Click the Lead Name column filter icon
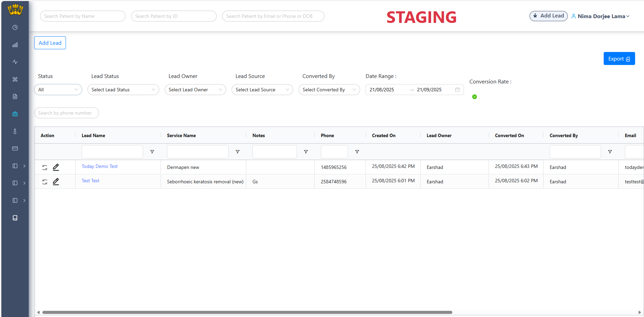Screen dimensions: 644x317 pos(152,152)
